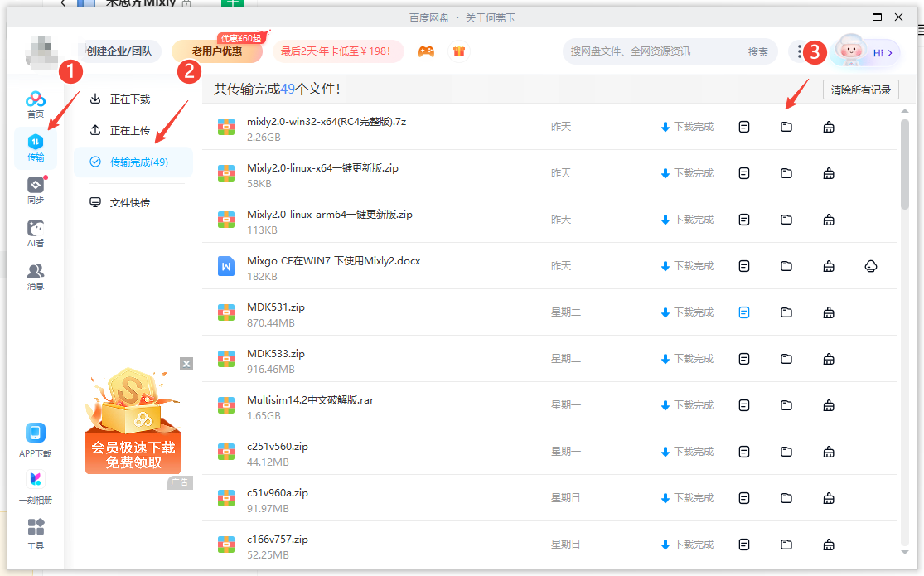View details icon for mixly2.0-win32-x64 7z file
The image size is (924, 576).
(744, 127)
